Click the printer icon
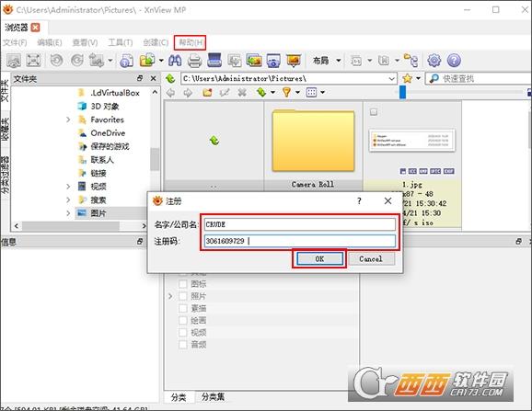Viewport: 532px width, 411px height. (x=195, y=61)
